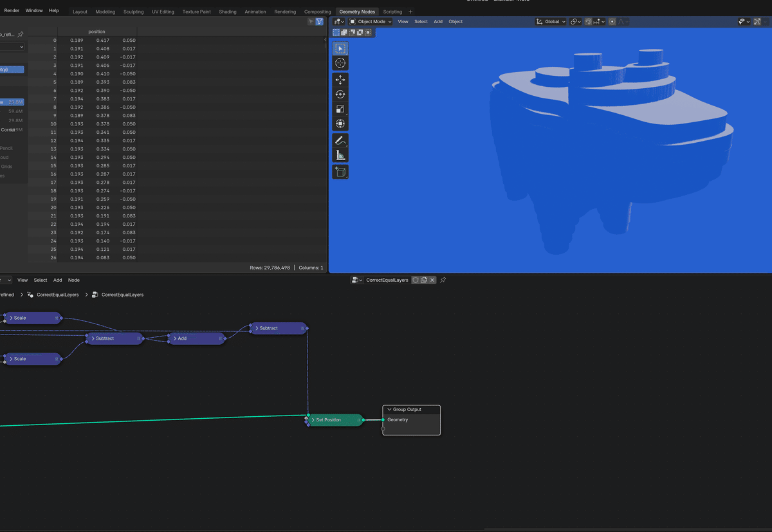The image size is (772, 532).
Task: Expand the Add node
Action: pos(174,338)
